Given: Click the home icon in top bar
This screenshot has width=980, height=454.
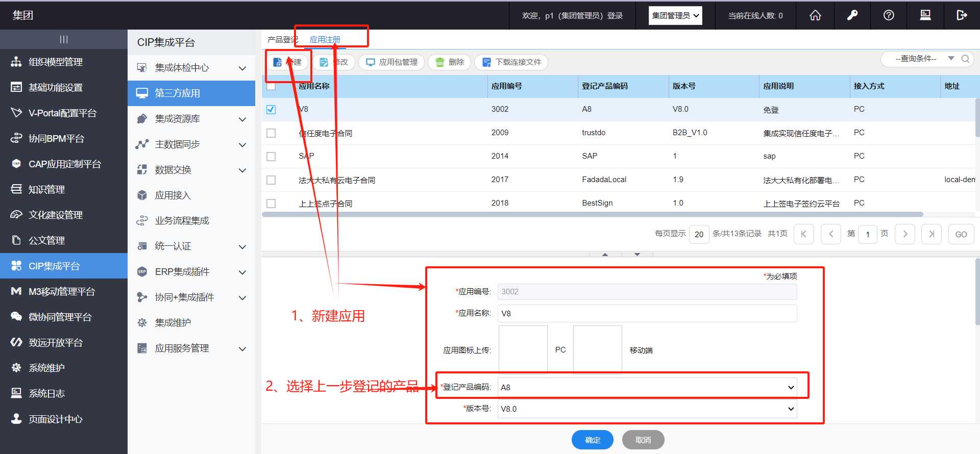Looking at the screenshot, I should (815, 15).
